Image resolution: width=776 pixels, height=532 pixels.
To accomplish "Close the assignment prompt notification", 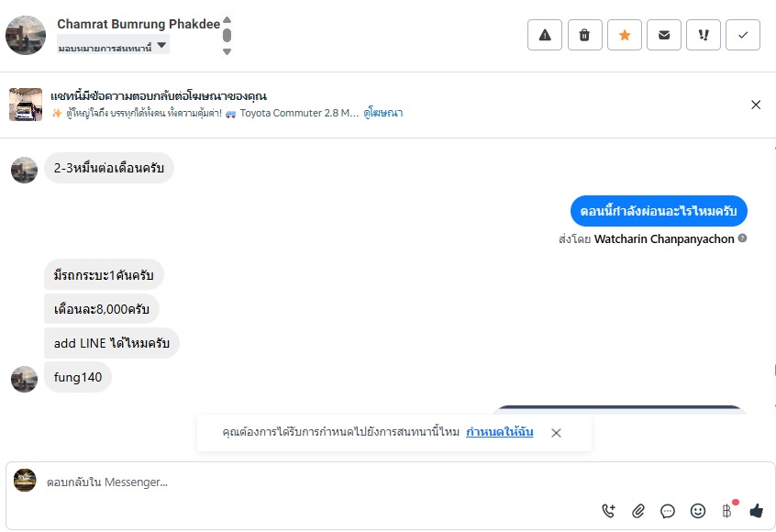I will point(556,433).
